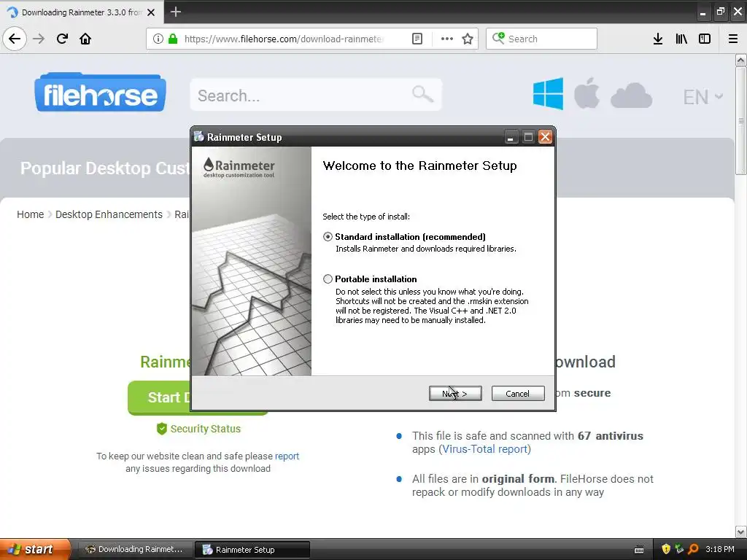
Task: Open the EN language dropdown
Action: [x=703, y=97]
